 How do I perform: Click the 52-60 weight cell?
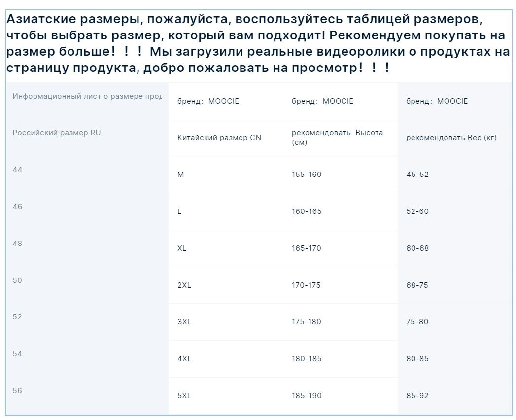tap(417, 211)
